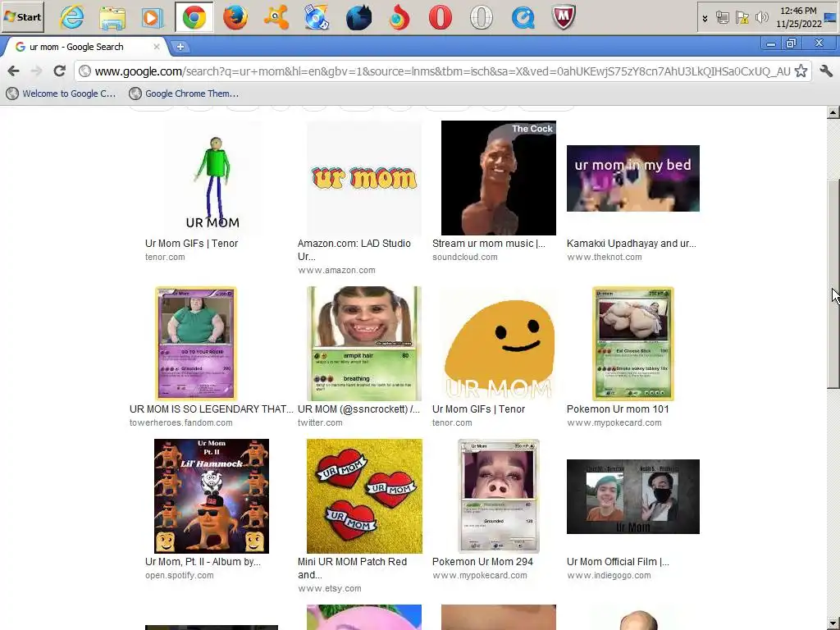Screen dimensions: 840x630
Task: Open Ur Mom Official Film thumbnail
Action: (632, 496)
